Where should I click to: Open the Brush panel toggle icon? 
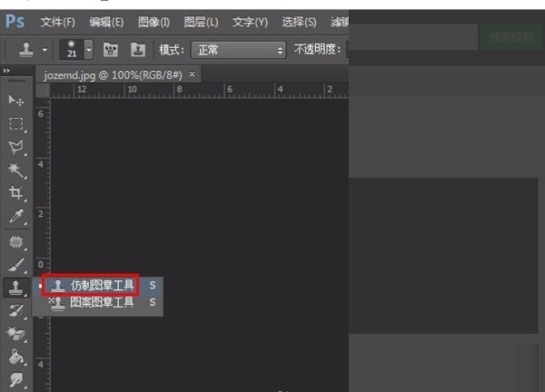[x=111, y=50]
